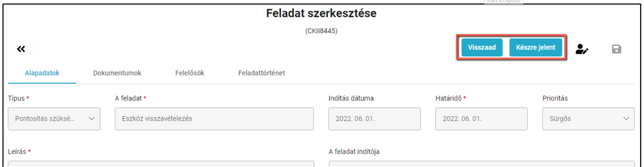Open the assign user edit icon
The image size is (644, 167).
click(x=582, y=49)
